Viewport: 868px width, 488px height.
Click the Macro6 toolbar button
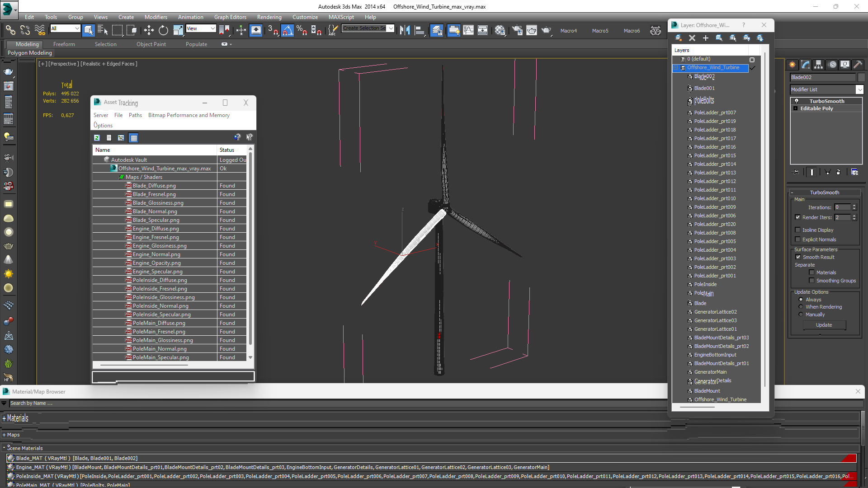click(x=632, y=31)
